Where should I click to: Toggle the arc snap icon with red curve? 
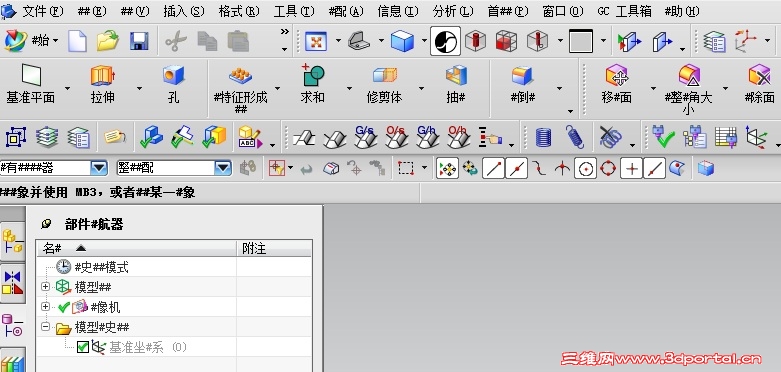tap(539, 168)
